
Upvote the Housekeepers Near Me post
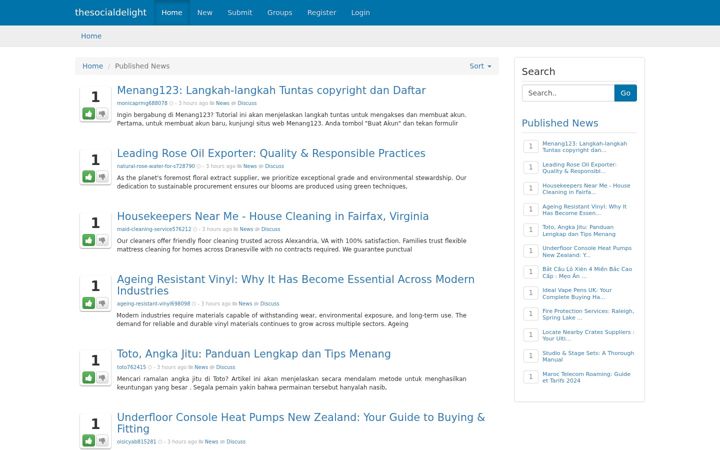click(89, 240)
